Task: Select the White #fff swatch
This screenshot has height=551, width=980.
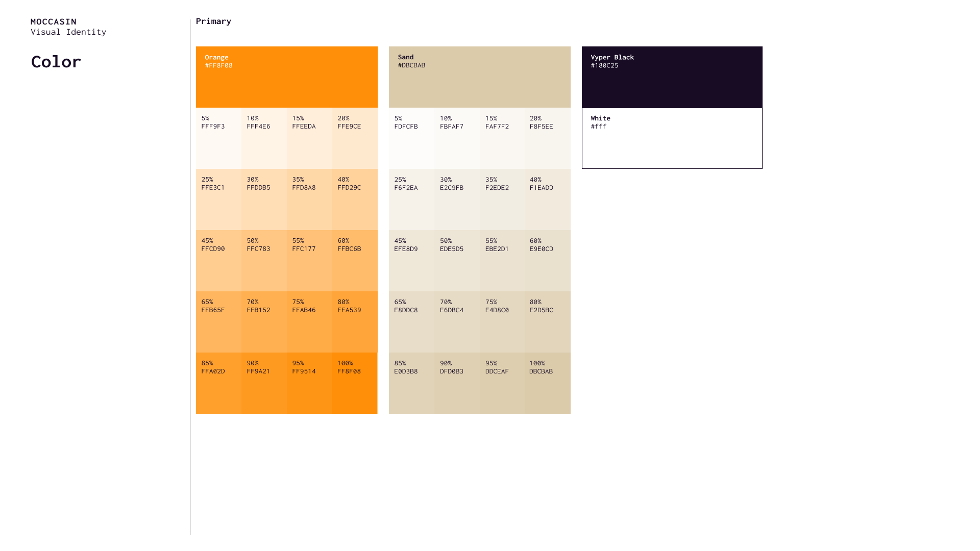Action: pyautogui.click(x=672, y=138)
